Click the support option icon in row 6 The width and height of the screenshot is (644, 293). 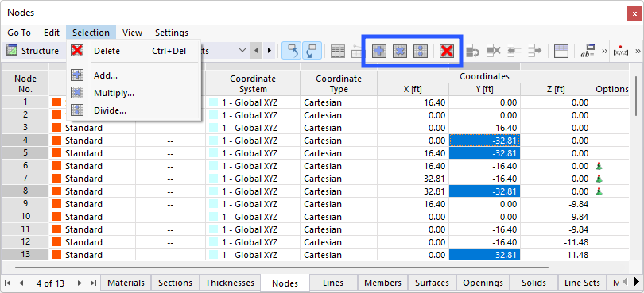599,166
